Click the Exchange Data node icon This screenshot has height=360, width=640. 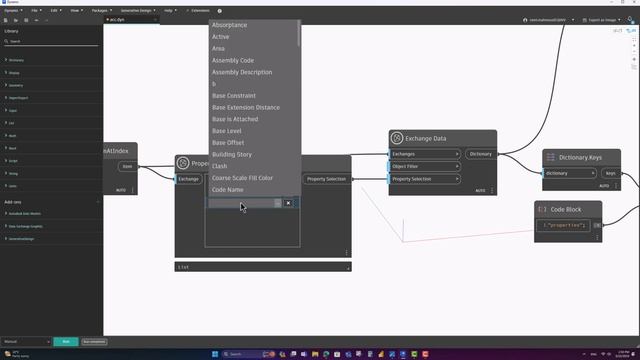tap(397, 138)
